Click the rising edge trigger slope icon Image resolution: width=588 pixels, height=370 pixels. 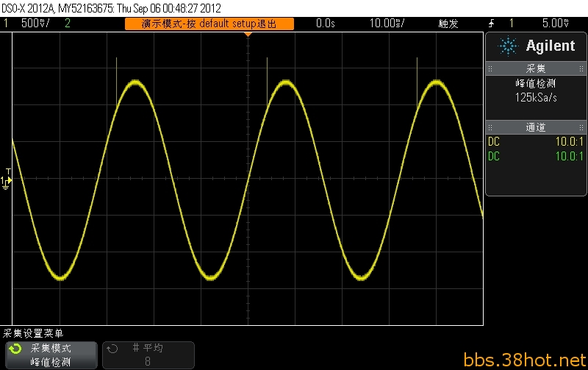tap(491, 24)
